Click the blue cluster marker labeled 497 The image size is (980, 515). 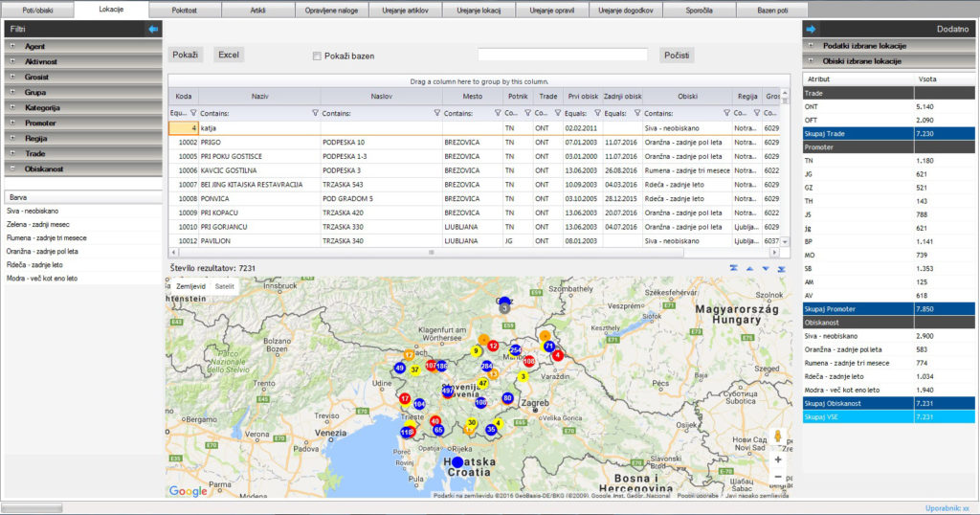(x=448, y=391)
